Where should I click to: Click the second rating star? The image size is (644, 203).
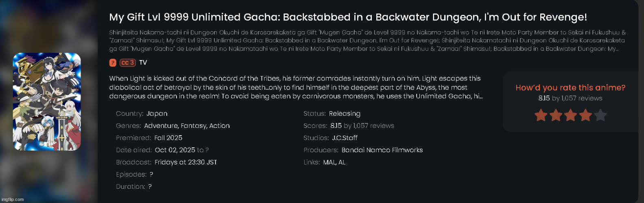pyautogui.click(x=556, y=116)
